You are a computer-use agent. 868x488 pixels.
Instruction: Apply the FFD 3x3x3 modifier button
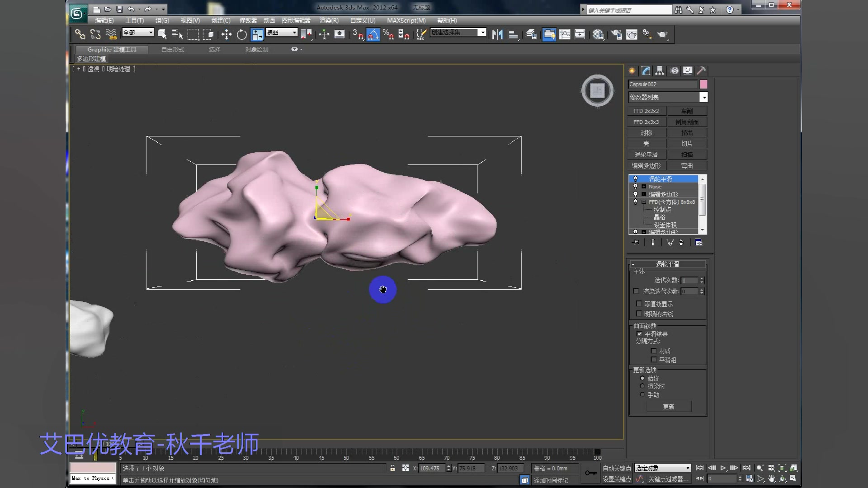646,122
